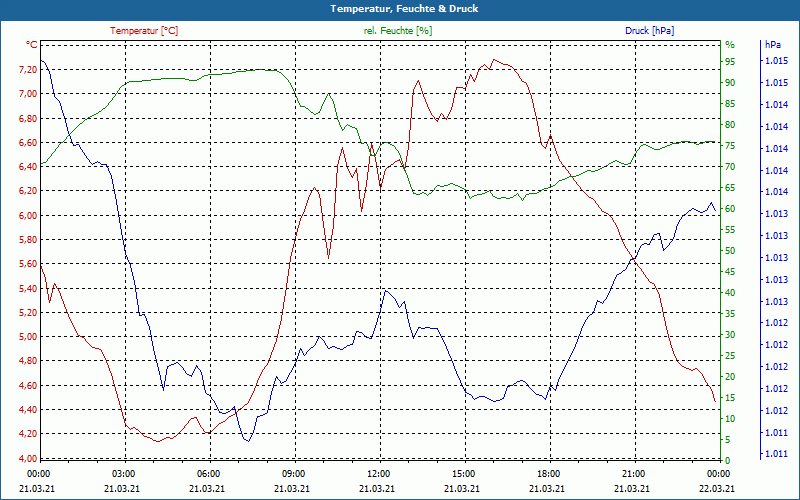This screenshot has width=800, height=500.
Task: Click the 5,40 temperature axis tick
Action: [28, 288]
